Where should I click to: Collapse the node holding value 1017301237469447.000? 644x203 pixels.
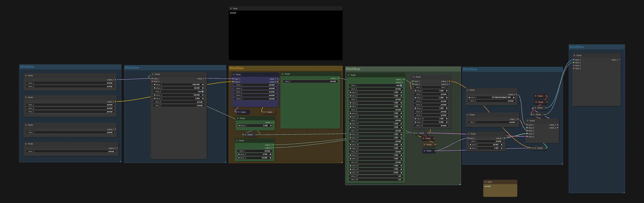pyautogui.click(x=468, y=90)
